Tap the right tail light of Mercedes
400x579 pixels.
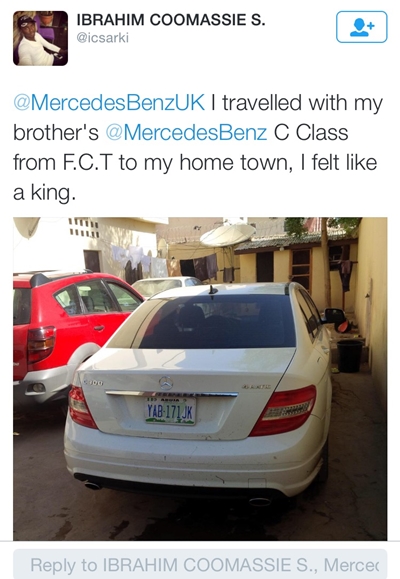(x=284, y=410)
